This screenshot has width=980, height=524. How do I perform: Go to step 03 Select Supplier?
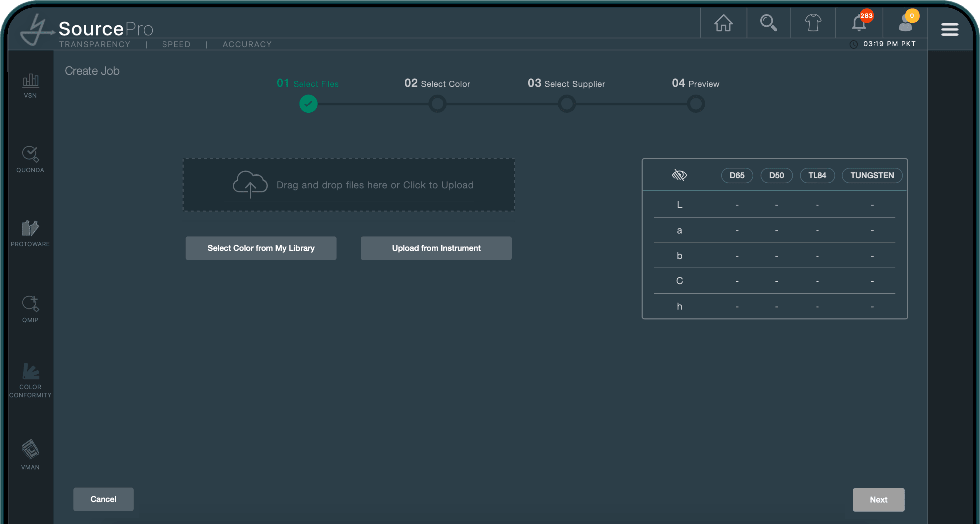[x=566, y=83]
